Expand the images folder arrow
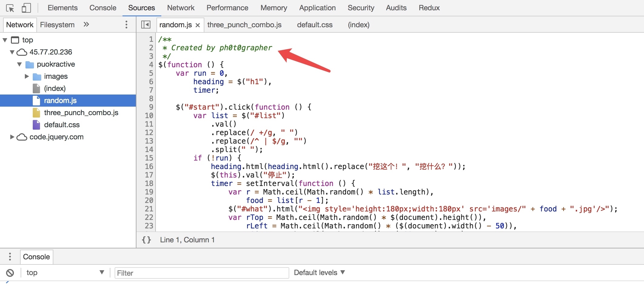This screenshot has width=644, height=289. click(x=27, y=76)
